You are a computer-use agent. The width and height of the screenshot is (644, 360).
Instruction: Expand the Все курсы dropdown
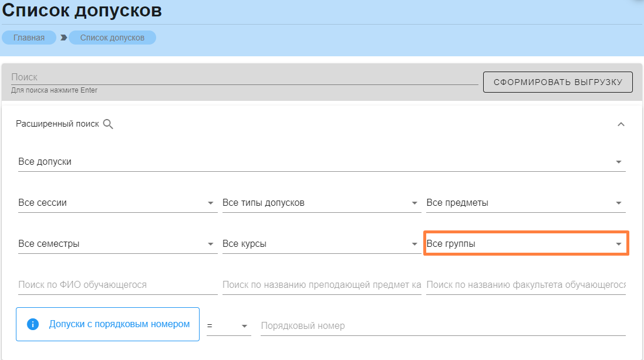tap(321, 244)
